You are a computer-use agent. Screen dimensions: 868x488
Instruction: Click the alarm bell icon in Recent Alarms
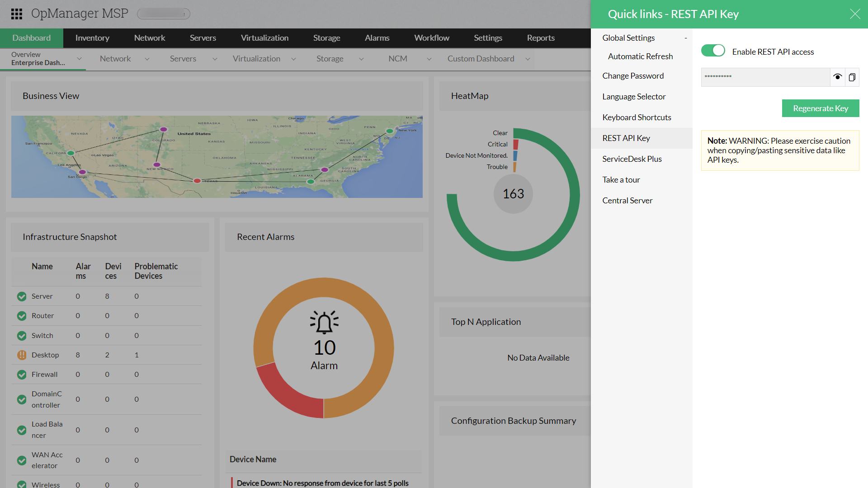tap(324, 323)
